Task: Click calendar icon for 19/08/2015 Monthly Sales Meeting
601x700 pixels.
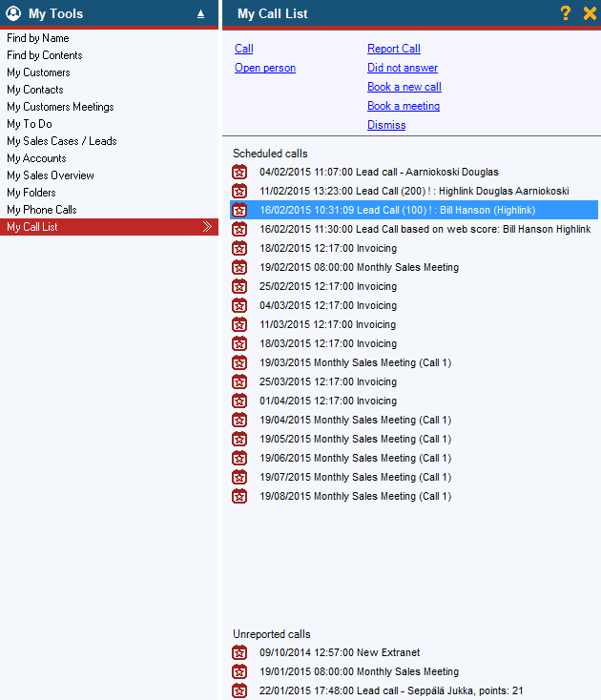Action: pyautogui.click(x=239, y=497)
